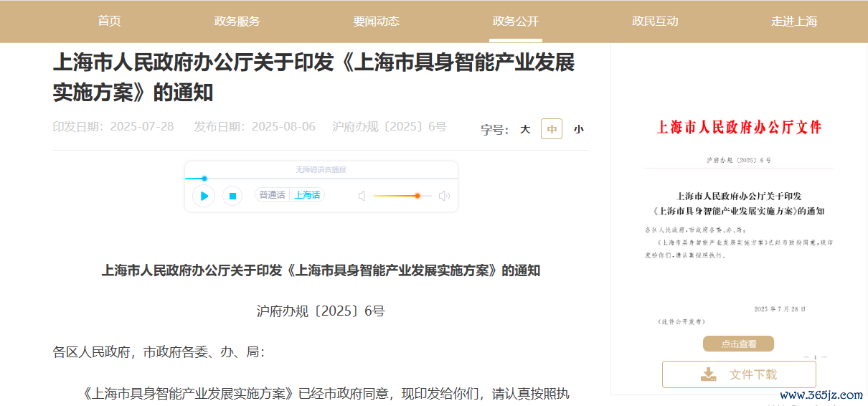Set font size to 小
The height and width of the screenshot is (406, 868).
pos(578,129)
